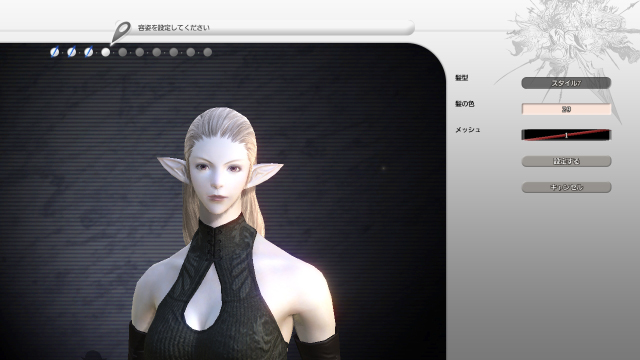The width and height of the screenshot is (640, 360).
Task: Jump to the seventh step dot
Action: (x=157, y=52)
